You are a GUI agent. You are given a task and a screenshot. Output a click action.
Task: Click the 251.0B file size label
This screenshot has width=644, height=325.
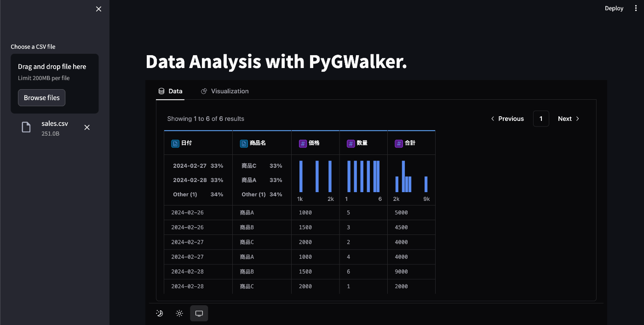point(50,133)
